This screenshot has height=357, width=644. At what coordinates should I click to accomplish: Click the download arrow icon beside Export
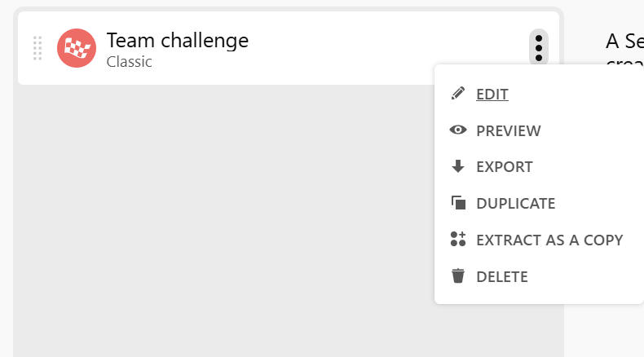(458, 167)
